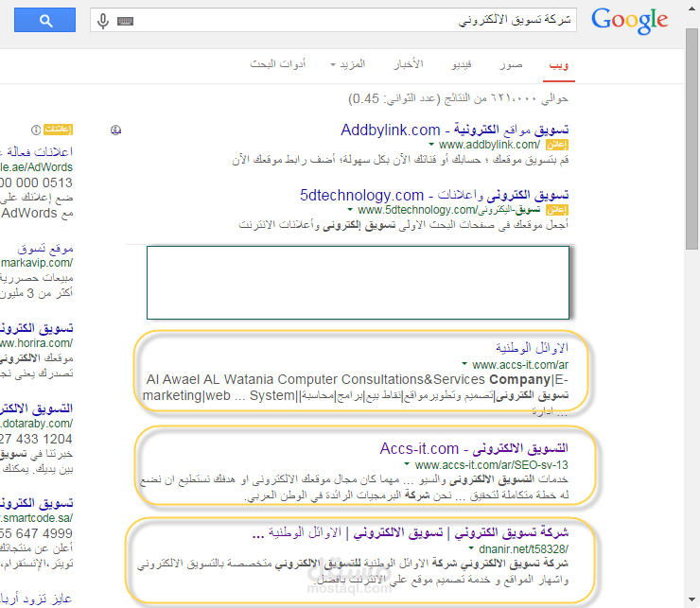Click the yellow إعلانات label in sidebar
Image resolution: width=700 pixels, height=608 pixels.
tap(59, 130)
